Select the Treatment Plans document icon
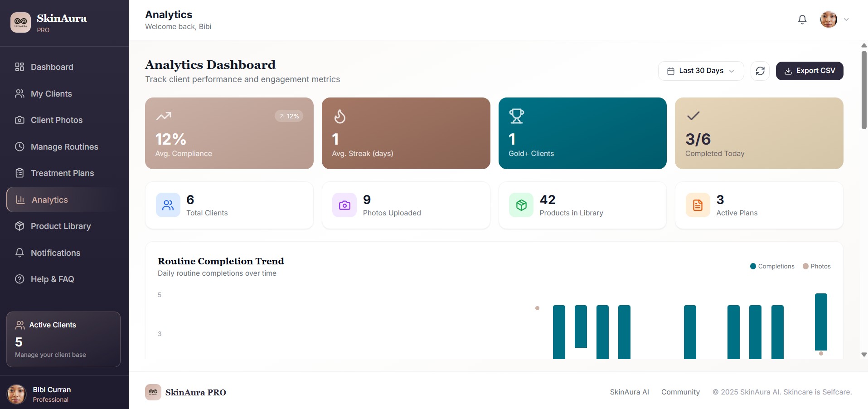868x409 pixels. tap(19, 173)
